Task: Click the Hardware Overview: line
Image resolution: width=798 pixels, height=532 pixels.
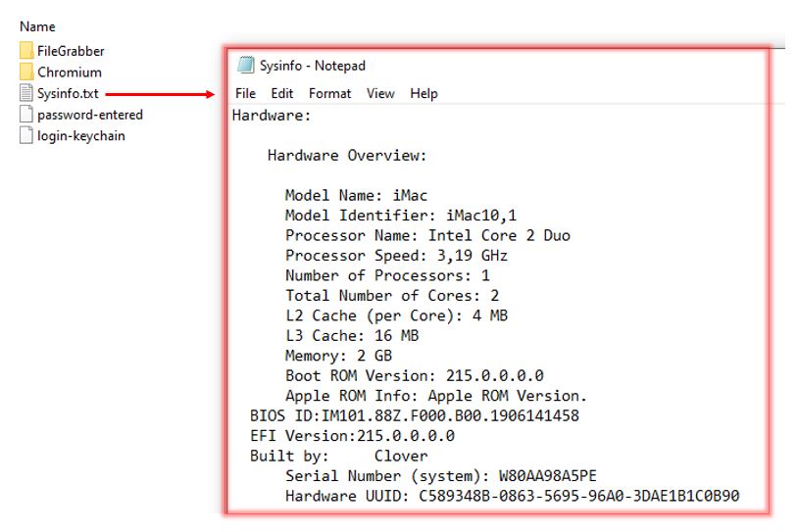Action: click(x=347, y=155)
